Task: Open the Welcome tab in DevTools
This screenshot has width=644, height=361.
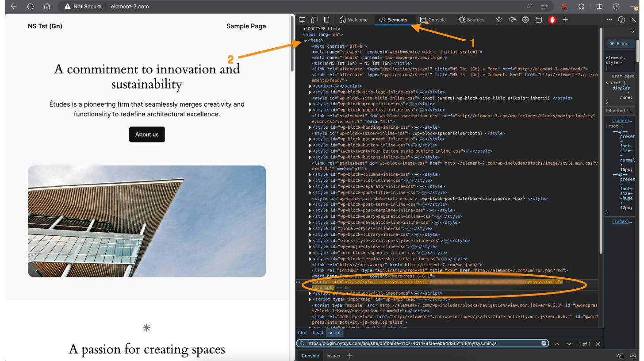Action: coord(353,20)
